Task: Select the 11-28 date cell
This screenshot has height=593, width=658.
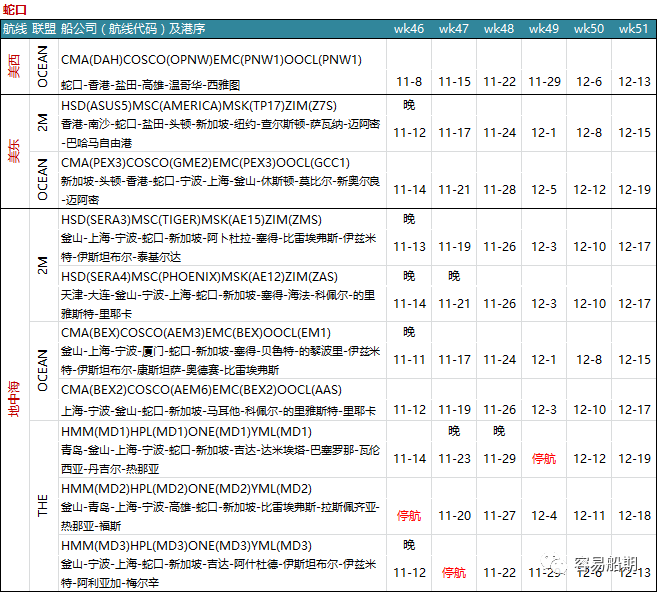Action: pyautogui.click(x=499, y=190)
